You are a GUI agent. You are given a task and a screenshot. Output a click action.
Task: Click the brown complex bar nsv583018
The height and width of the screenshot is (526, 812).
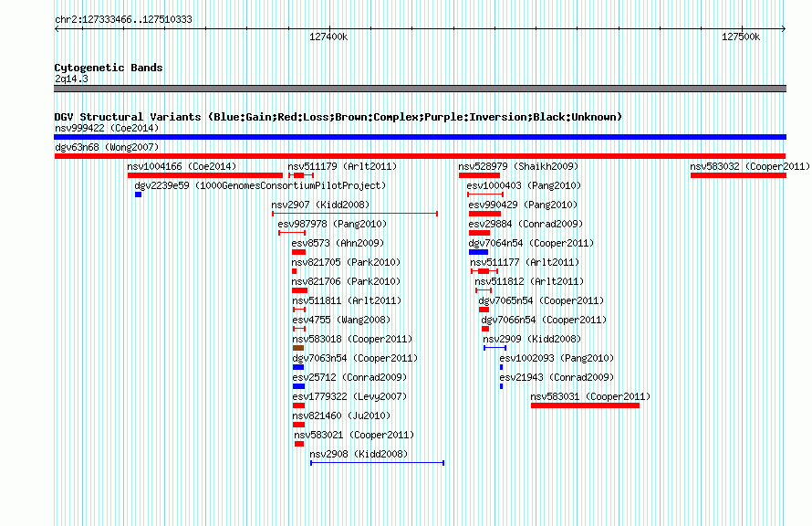coord(298,348)
